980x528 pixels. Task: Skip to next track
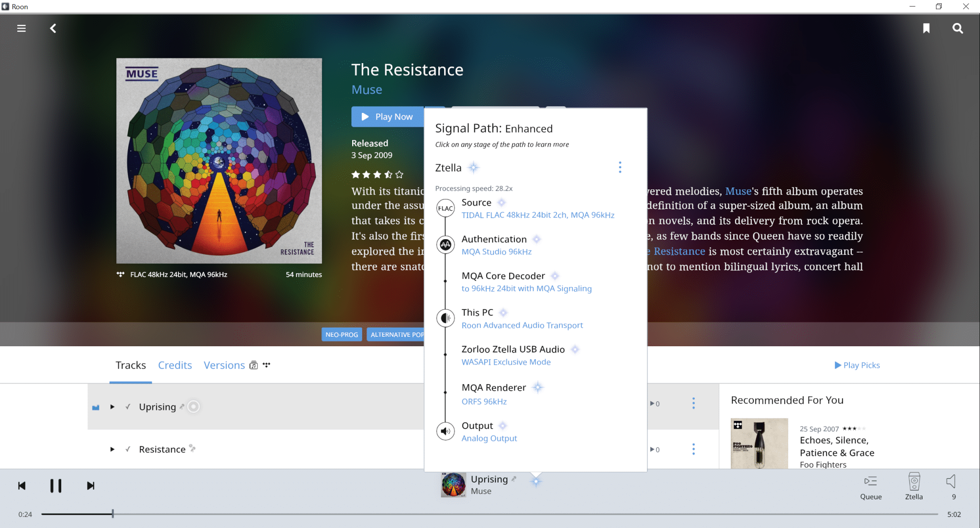tap(90, 486)
